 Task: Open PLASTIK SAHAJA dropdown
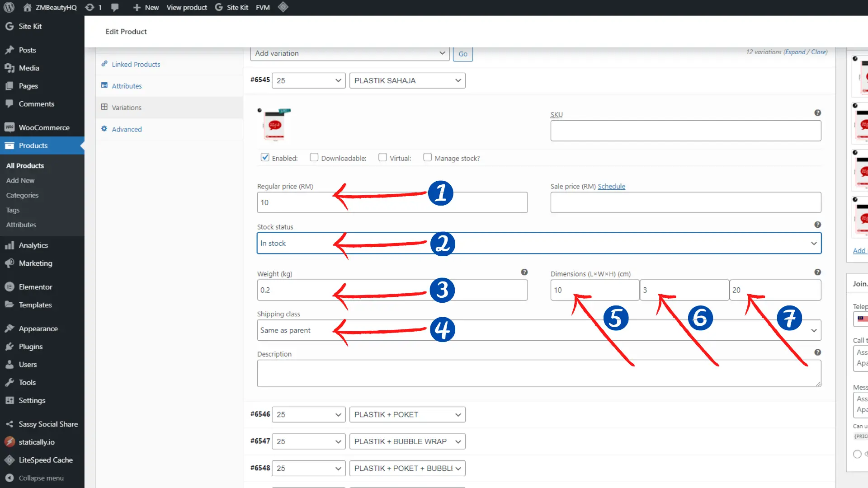pos(407,80)
